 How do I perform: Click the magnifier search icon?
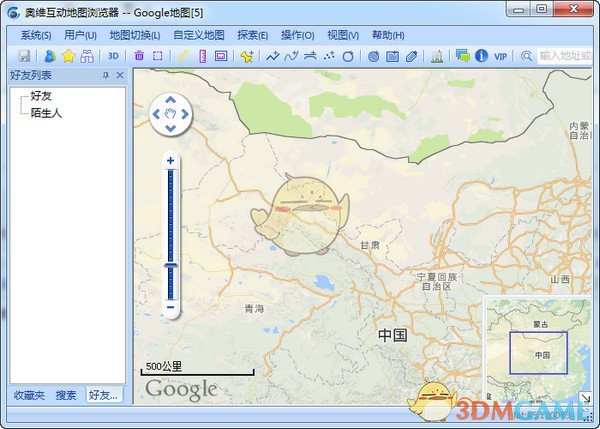(x=527, y=56)
